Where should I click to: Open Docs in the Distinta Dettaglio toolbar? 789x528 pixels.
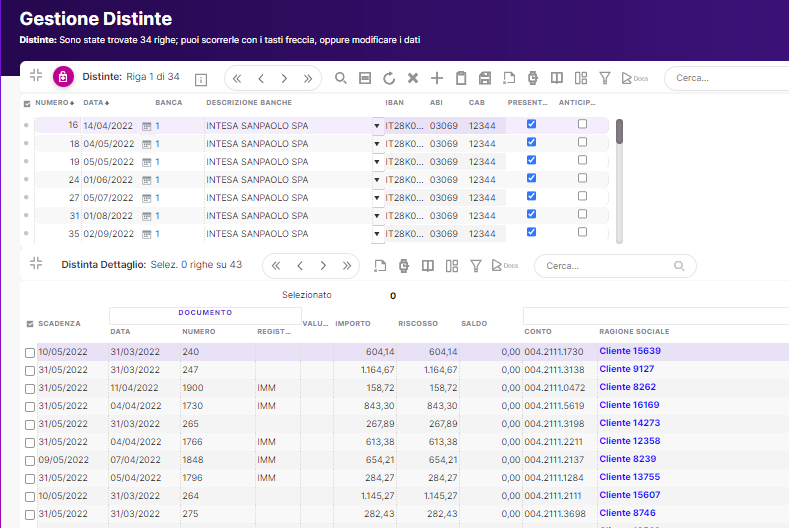505,265
